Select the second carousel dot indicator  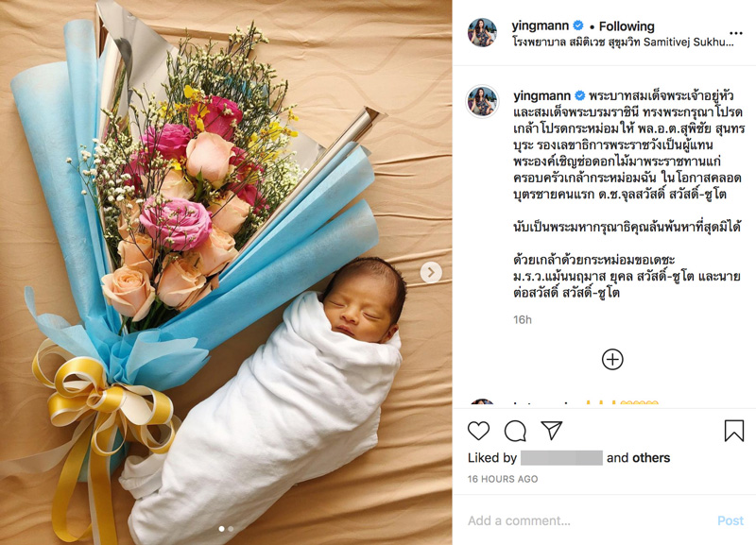pyautogui.click(x=231, y=529)
